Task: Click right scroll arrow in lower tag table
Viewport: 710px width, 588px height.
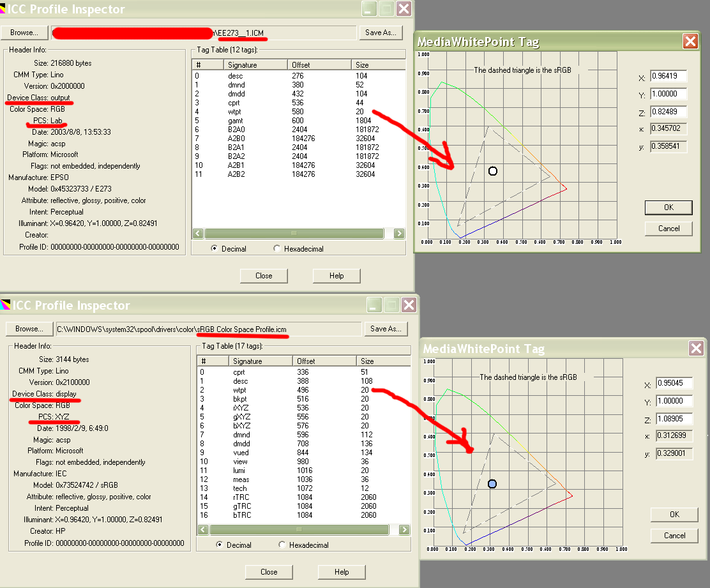Action: coord(404,529)
